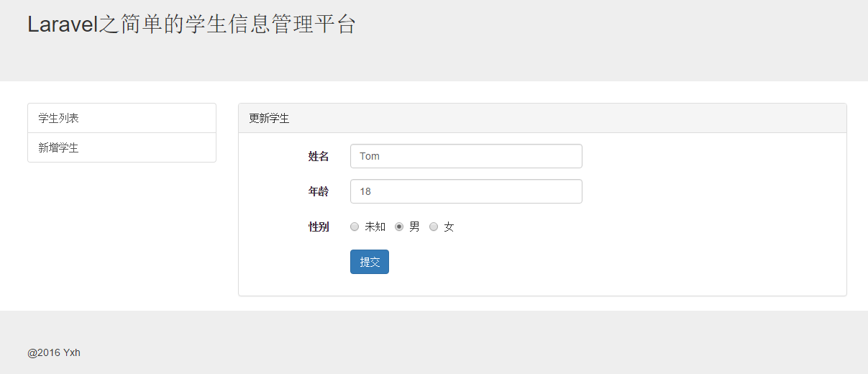Click the 姓名 field label
This screenshot has height=374, width=868.
pos(319,156)
